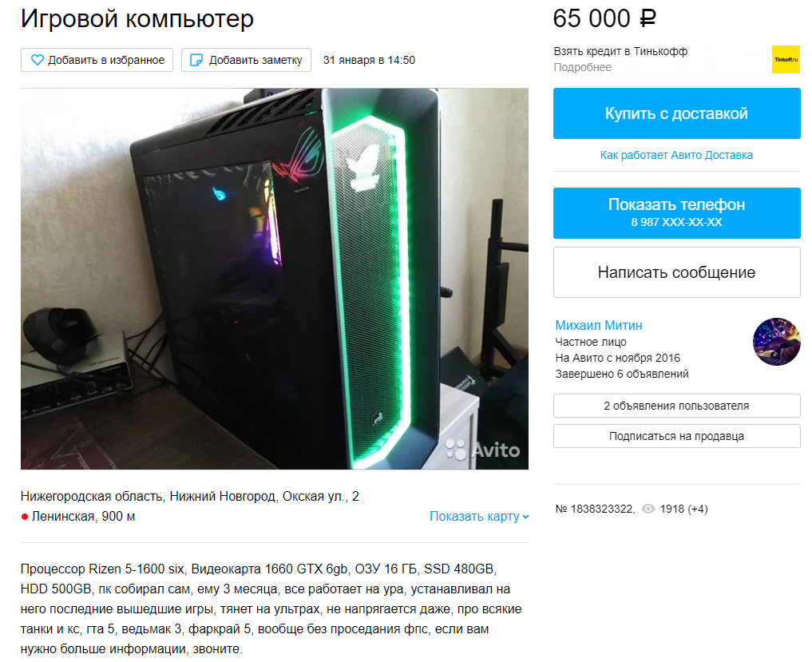812x662 pixels.
Task: Click the ruble currency sign by price
Action: (x=648, y=18)
